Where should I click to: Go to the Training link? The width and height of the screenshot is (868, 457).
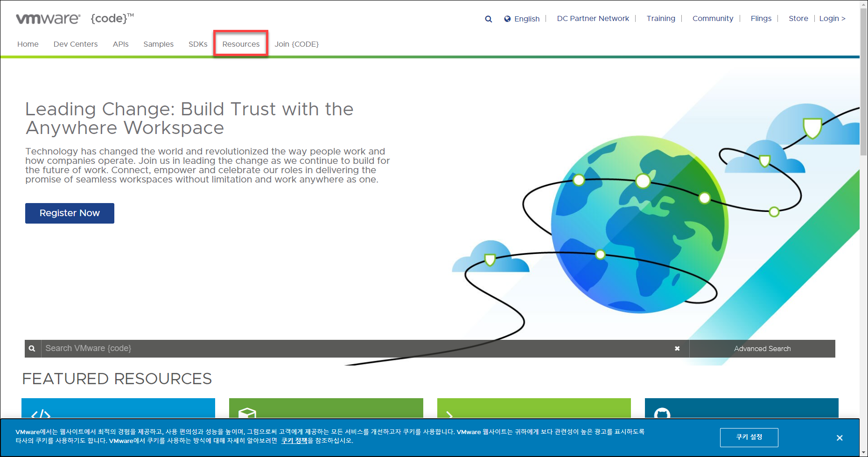(661, 19)
